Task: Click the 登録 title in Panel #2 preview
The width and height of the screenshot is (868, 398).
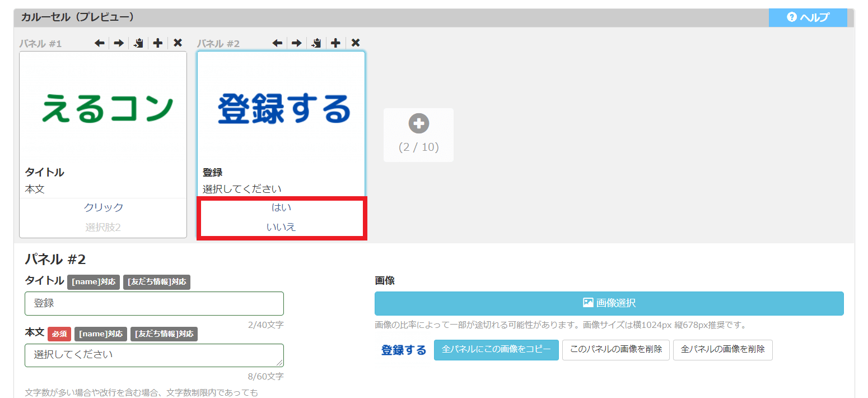Action: coord(212,173)
